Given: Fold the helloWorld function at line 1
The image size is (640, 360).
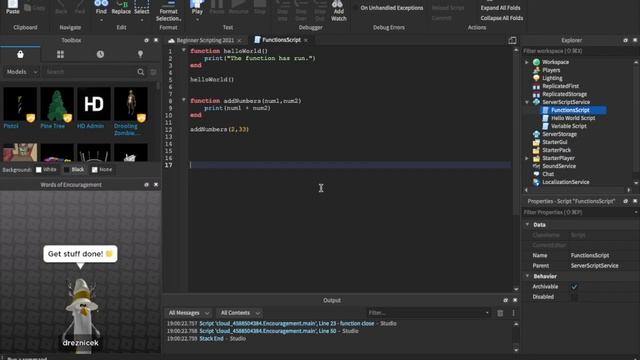Looking at the screenshot, I should [x=184, y=50].
